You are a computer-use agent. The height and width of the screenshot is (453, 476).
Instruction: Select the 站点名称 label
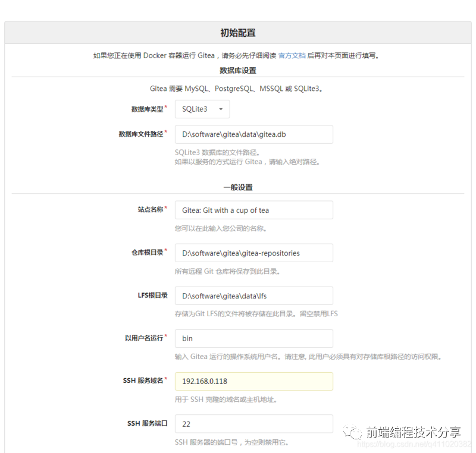[151, 209]
